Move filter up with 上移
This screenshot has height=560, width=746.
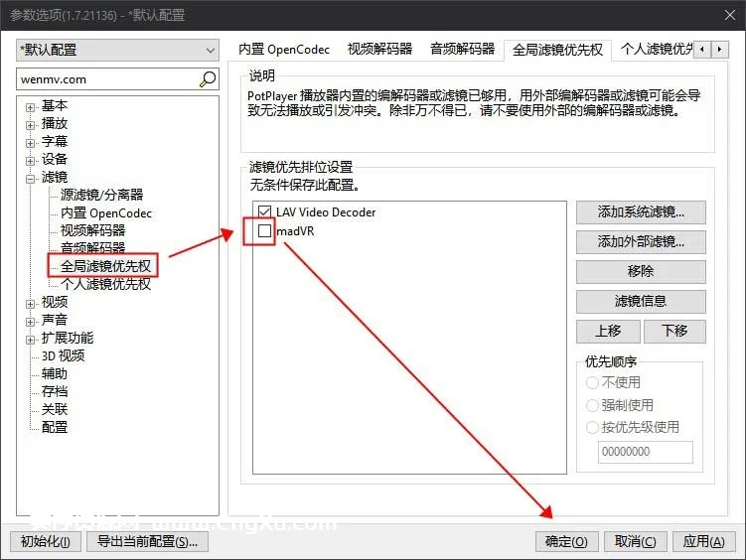click(x=608, y=331)
